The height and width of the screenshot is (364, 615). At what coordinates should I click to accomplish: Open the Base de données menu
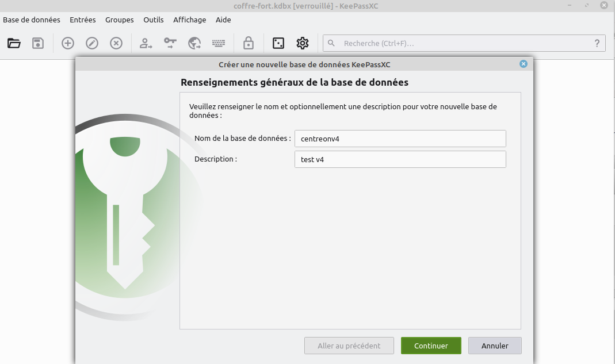pos(32,20)
